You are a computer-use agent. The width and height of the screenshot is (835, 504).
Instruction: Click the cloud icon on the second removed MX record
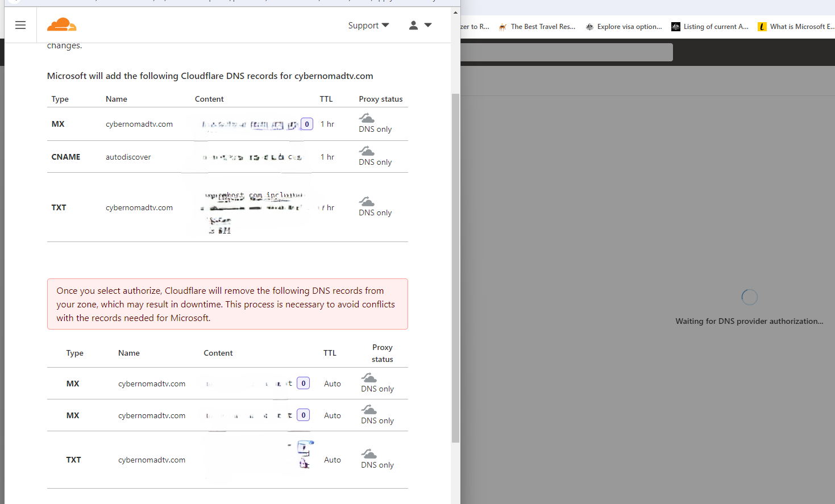pyautogui.click(x=368, y=409)
